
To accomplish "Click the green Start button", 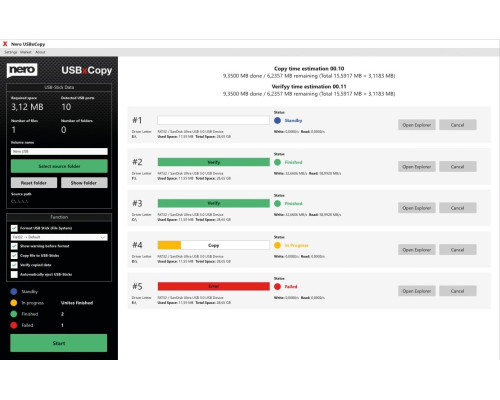I will pyautogui.click(x=59, y=343).
